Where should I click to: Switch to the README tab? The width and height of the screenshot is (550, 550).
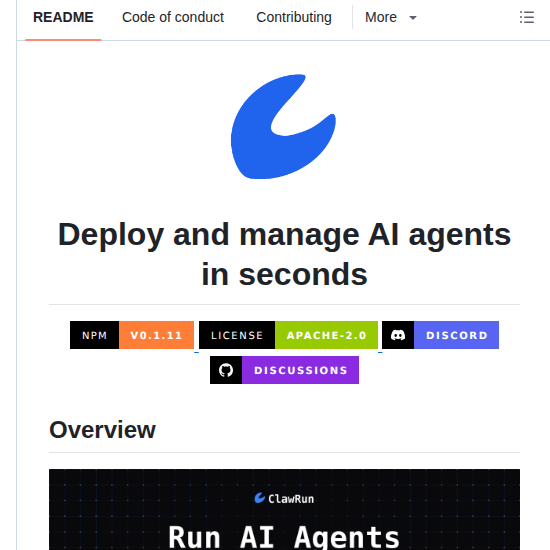click(x=63, y=17)
